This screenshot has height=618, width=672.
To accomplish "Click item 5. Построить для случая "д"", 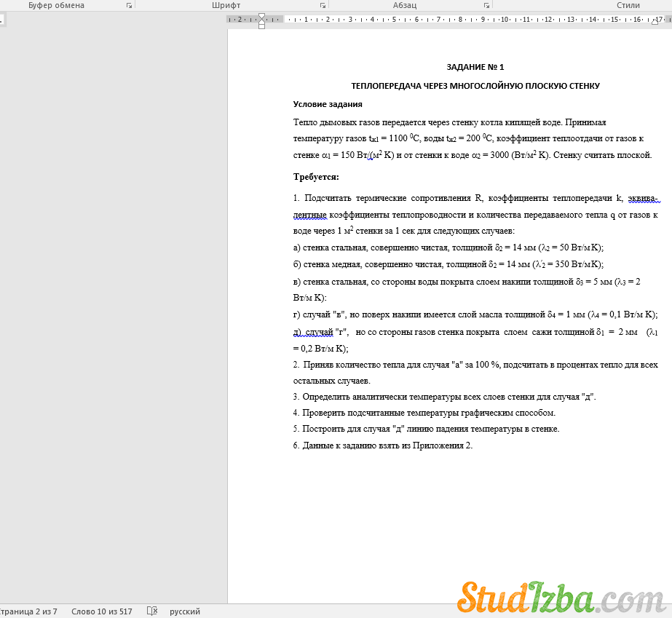I will (427, 429).
